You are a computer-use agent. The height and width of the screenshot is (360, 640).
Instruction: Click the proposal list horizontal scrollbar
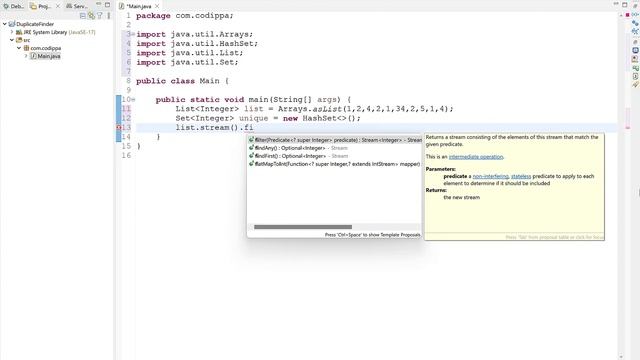click(303, 227)
